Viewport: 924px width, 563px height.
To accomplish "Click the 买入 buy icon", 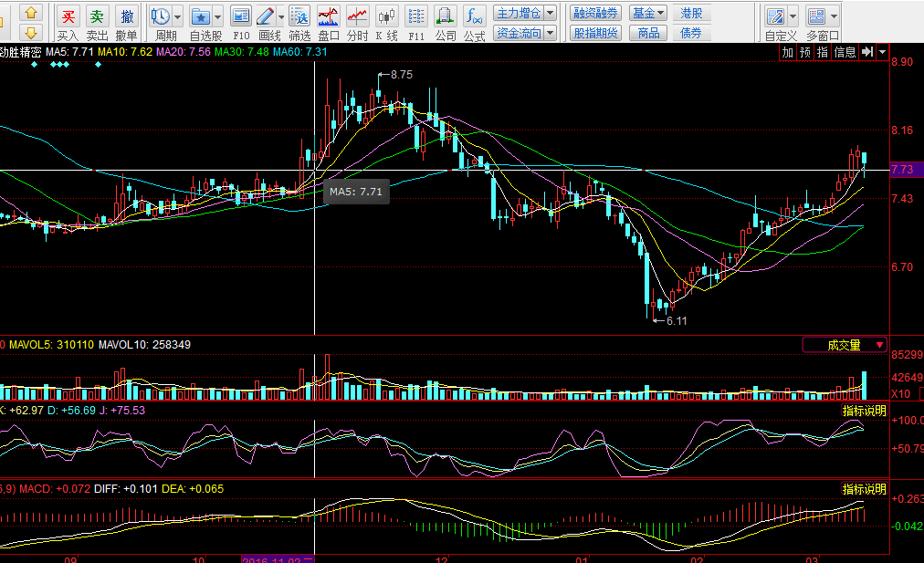I will (x=68, y=16).
